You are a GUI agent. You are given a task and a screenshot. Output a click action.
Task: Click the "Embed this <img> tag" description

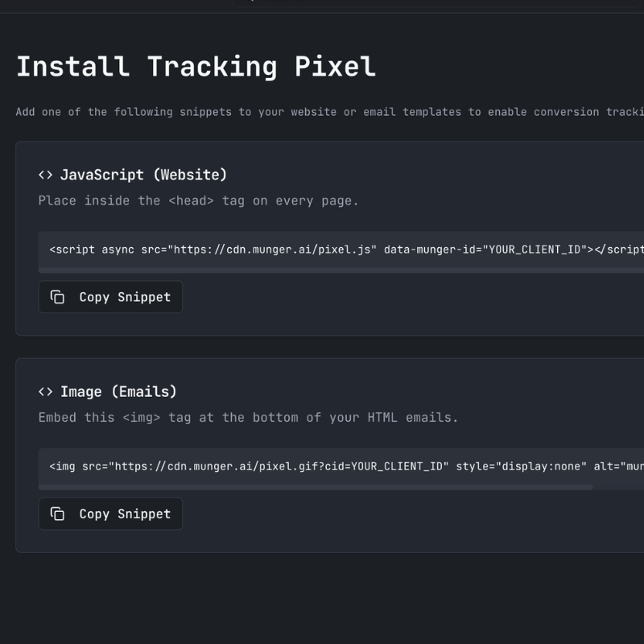pyautogui.click(x=248, y=418)
